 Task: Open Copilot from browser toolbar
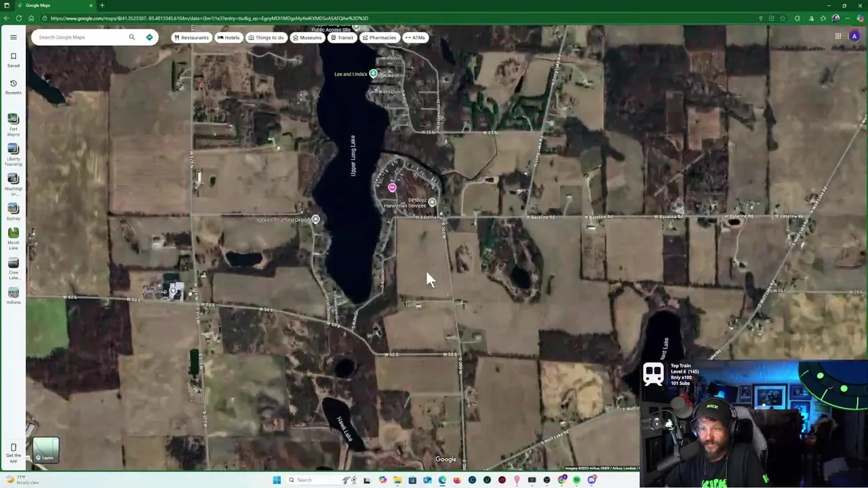click(861, 18)
